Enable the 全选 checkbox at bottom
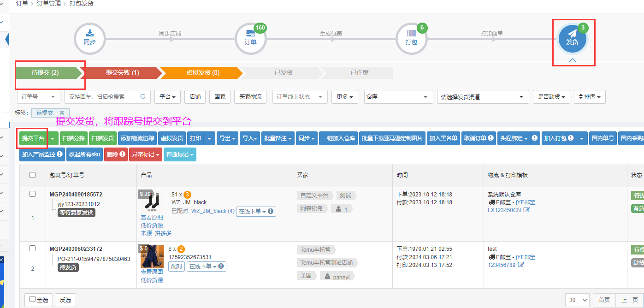644x308 pixels. coord(32,299)
